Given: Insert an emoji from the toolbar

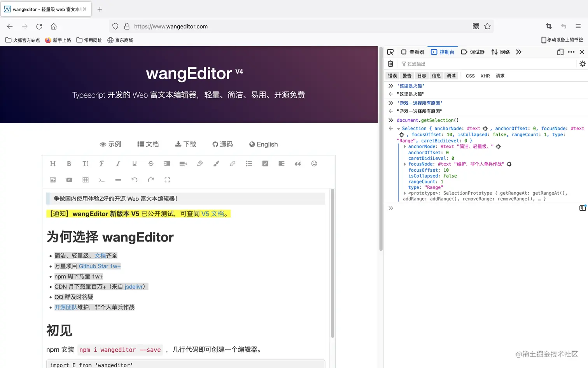Looking at the screenshot, I should pos(314,164).
